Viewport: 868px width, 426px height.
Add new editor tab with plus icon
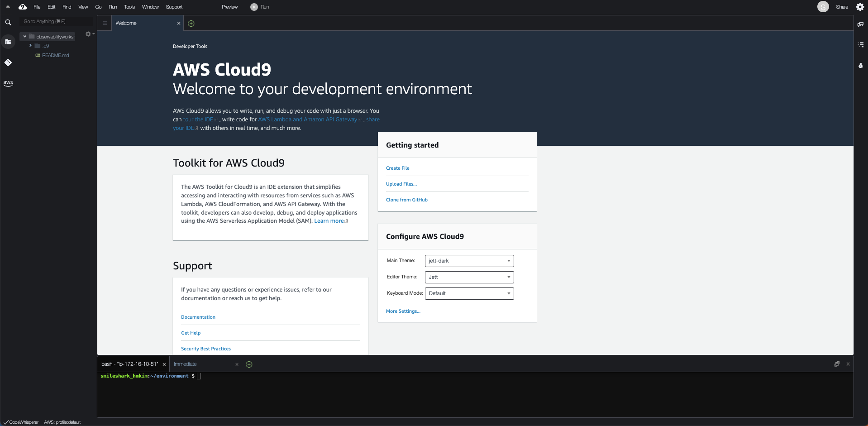point(191,24)
